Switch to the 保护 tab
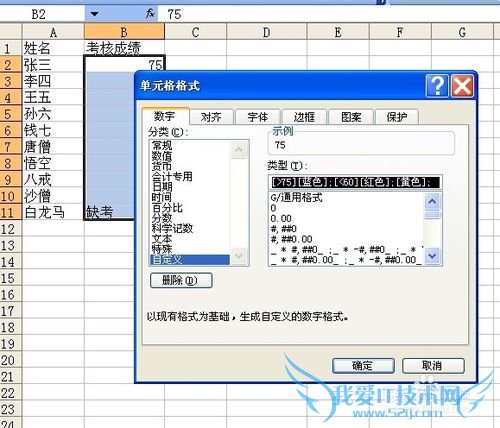 (x=397, y=117)
